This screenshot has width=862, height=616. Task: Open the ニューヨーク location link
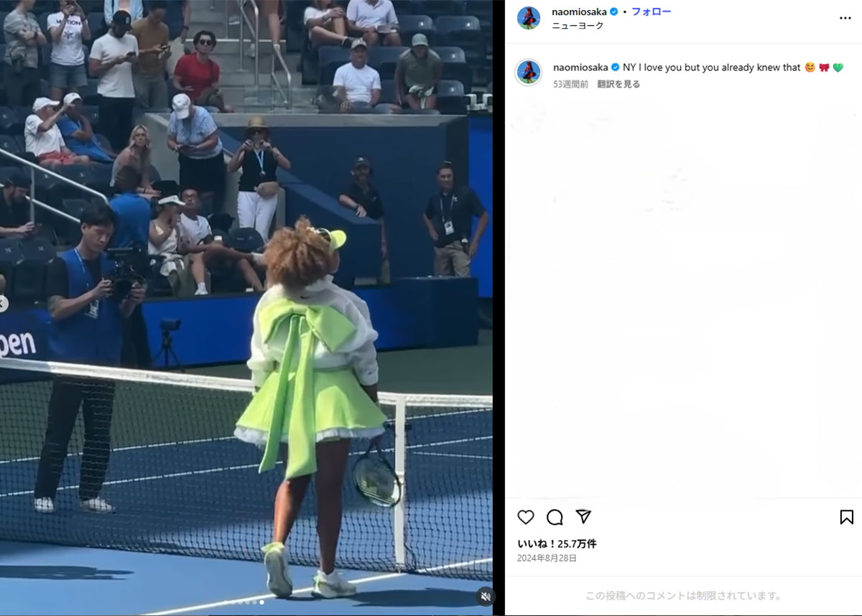(x=578, y=25)
